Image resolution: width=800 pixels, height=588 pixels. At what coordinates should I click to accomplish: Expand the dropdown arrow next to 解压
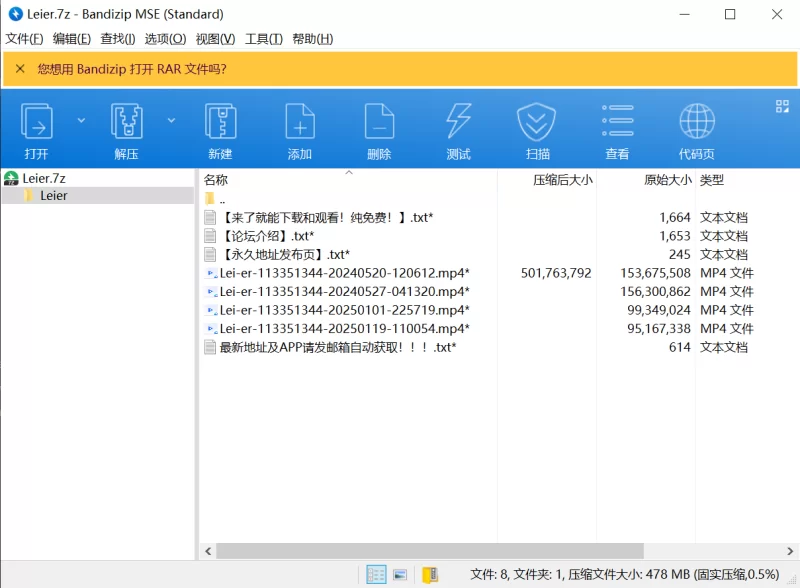(171, 120)
